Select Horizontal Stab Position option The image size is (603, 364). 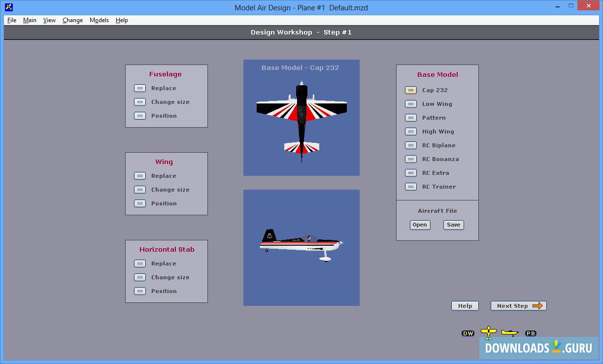pos(140,291)
